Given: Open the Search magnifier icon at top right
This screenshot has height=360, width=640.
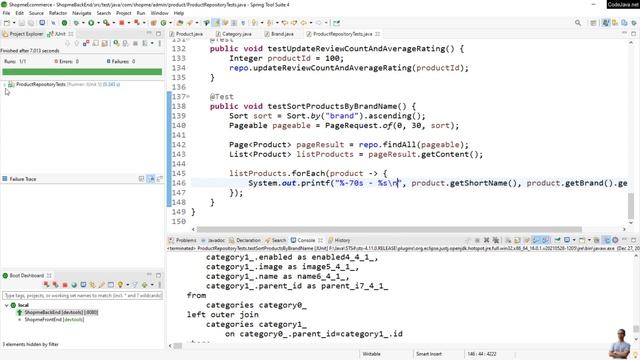Looking at the screenshot, I should tap(578, 23).
